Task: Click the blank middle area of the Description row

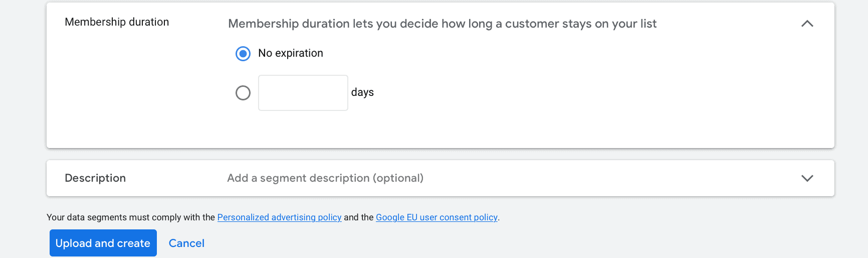Action: pyautogui.click(x=601, y=178)
